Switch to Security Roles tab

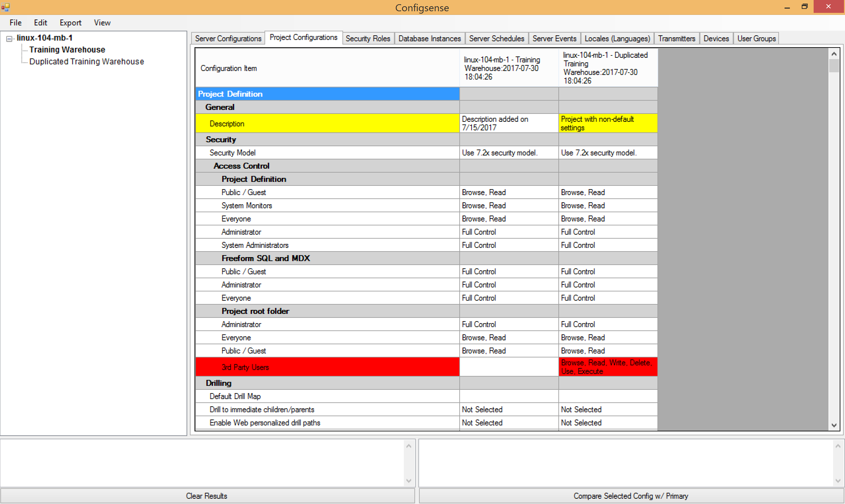368,38
